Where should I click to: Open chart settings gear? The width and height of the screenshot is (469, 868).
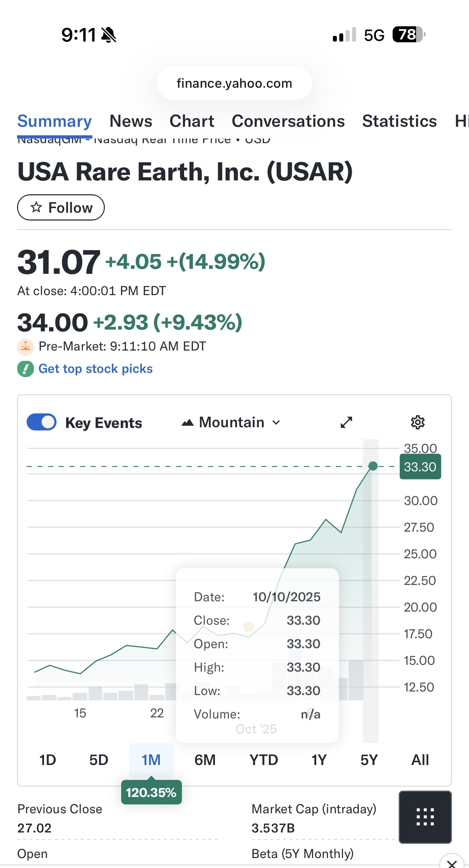point(417,422)
